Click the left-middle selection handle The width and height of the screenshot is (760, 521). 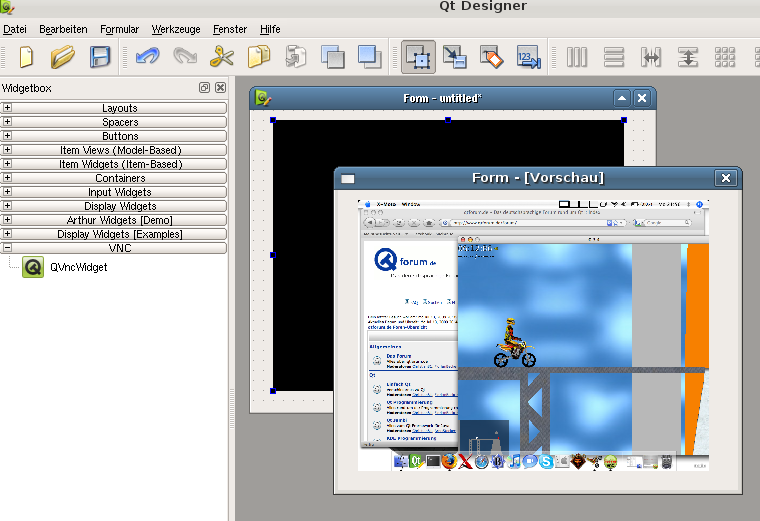(x=273, y=255)
